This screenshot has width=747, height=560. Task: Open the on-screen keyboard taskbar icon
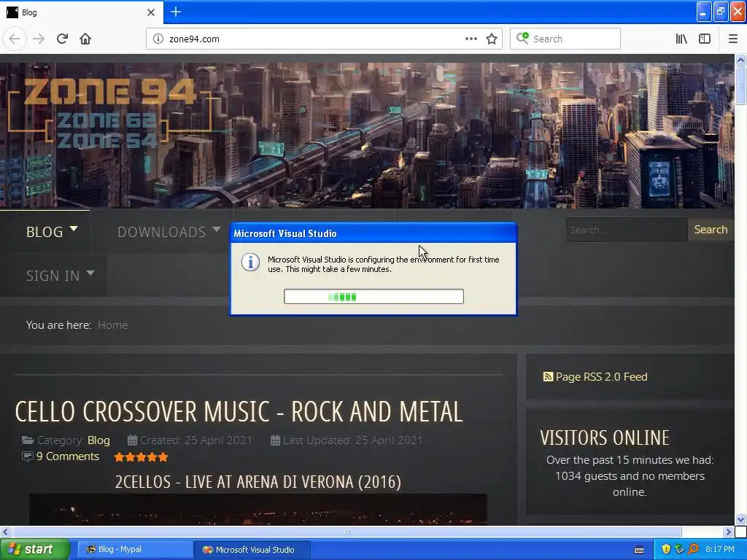(x=639, y=550)
